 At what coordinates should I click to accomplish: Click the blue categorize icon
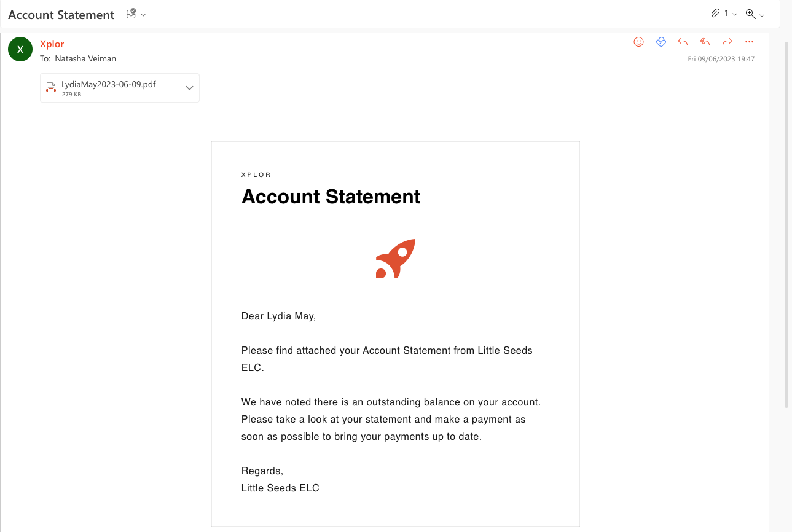coord(661,42)
